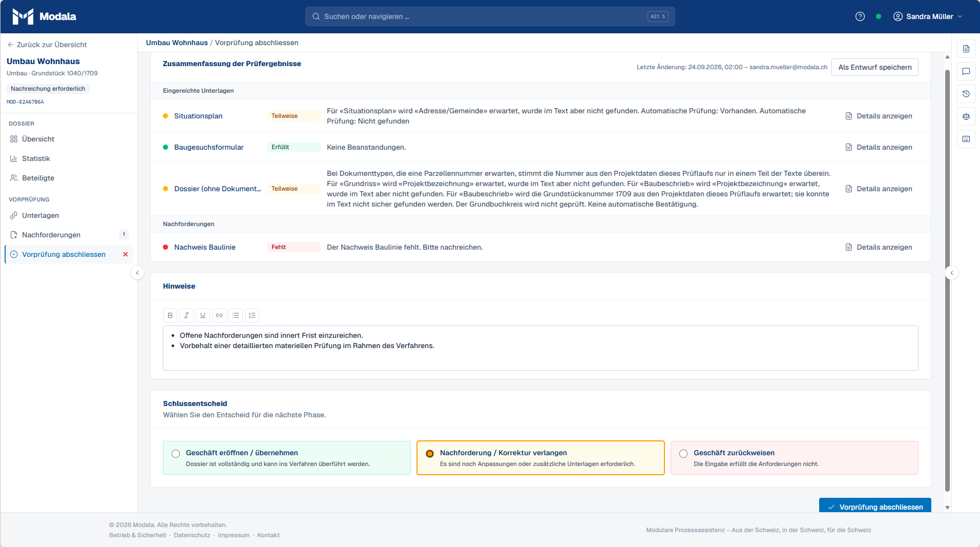Click the Nachforderungen count badge

(123, 234)
